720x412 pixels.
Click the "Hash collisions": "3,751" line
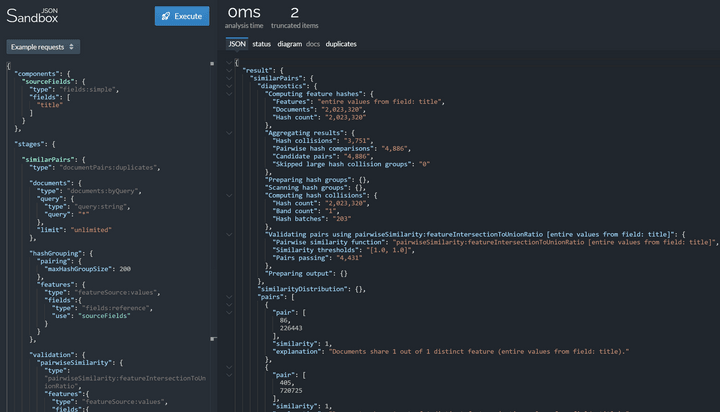pyautogui.click(x=322, y=141)
